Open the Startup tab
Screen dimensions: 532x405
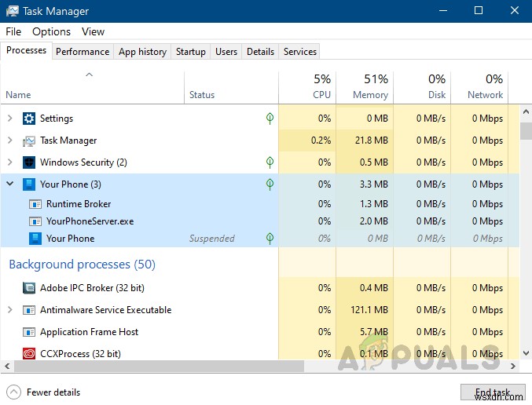(190, 52)
